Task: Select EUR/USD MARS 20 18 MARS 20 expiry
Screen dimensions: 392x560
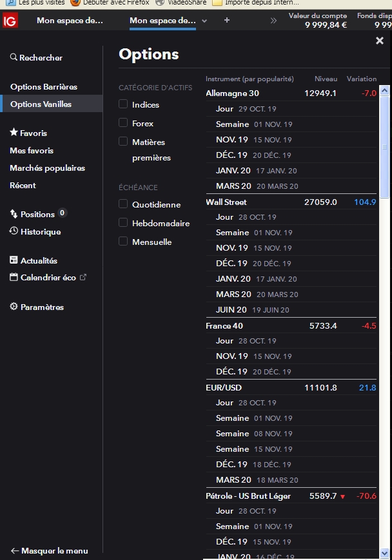Action: click(x=291, y=480)
